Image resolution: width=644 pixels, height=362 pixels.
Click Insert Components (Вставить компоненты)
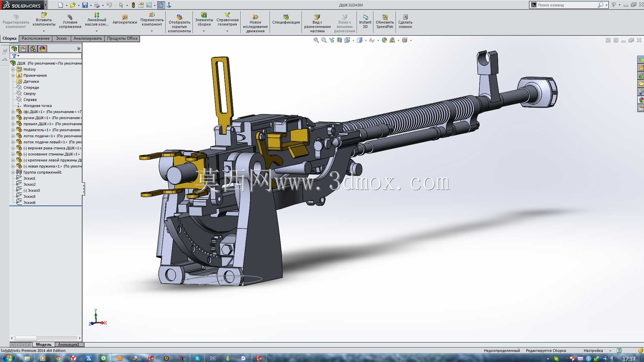44,20
